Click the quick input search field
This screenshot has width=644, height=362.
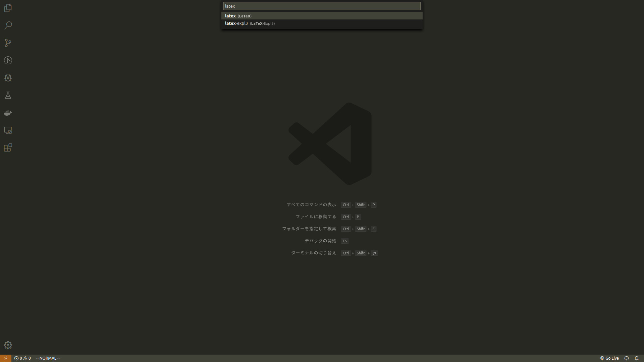321,6
